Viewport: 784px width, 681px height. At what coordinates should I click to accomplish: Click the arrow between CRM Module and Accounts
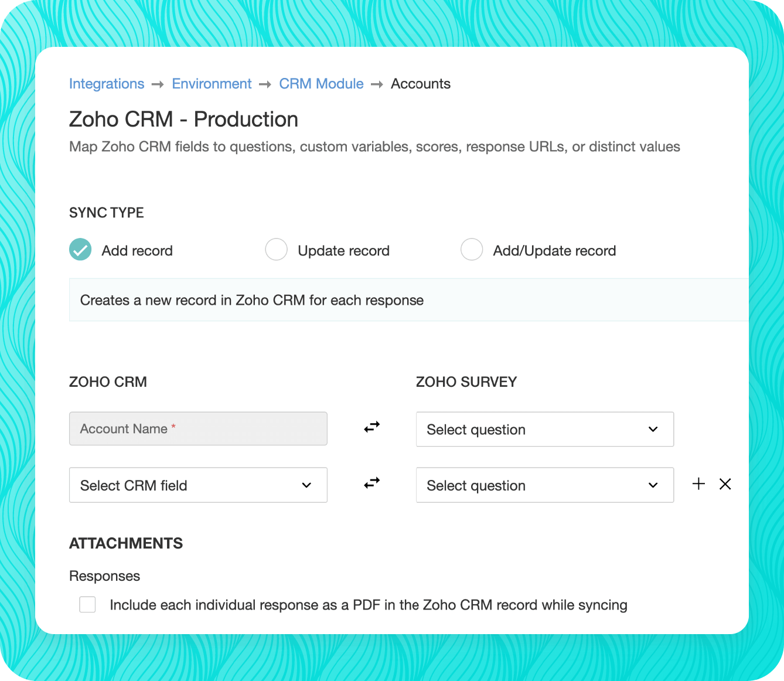point(377,84)
